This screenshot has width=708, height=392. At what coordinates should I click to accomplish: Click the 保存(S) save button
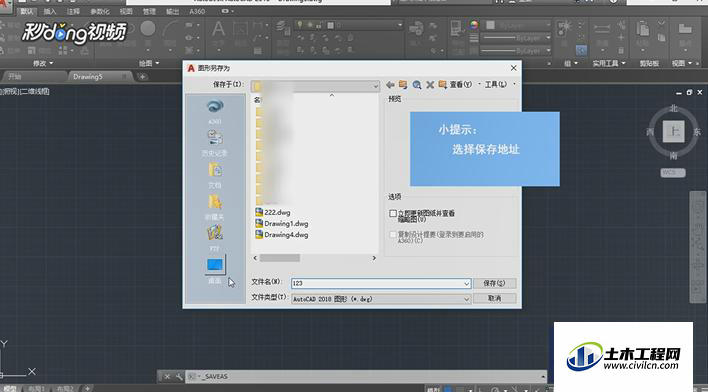(494, 284)
